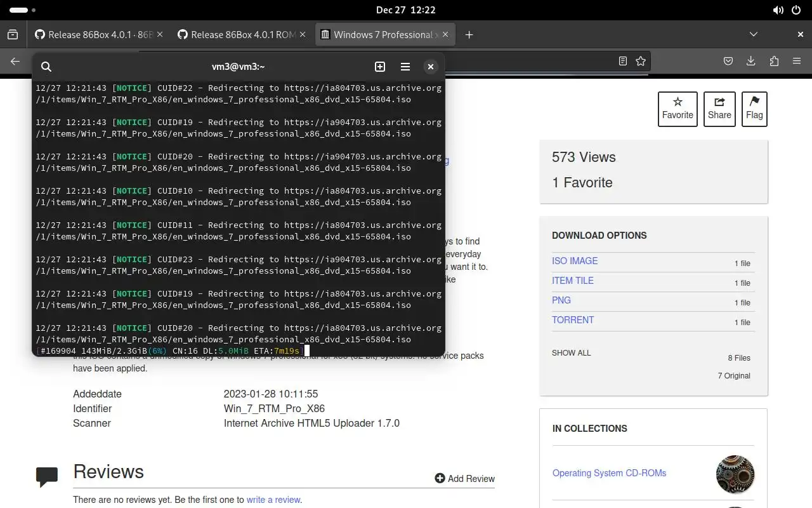This screenshot has height=508, width=812.
Task: Select the Addeddate value 2023-01-28 10:11:55
Action: (x=271, y=394)
